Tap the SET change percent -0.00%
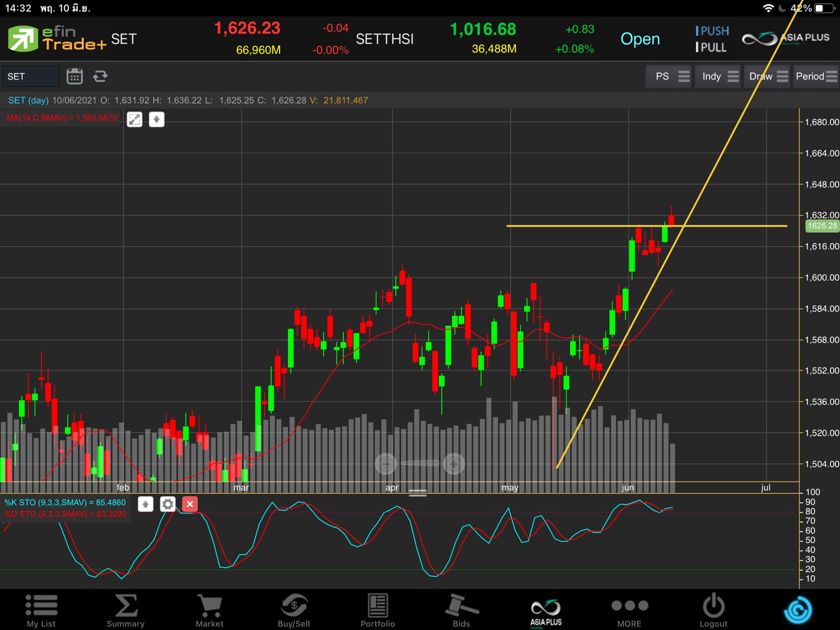The width and height of the screenshot is (840, 630). [x=330, y=50]
